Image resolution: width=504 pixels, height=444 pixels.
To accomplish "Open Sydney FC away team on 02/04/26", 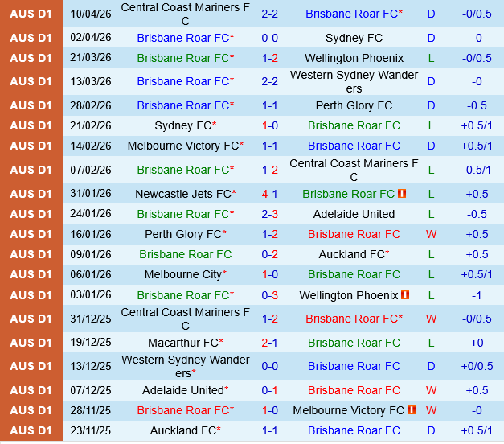I will click(x=354, y=38).
